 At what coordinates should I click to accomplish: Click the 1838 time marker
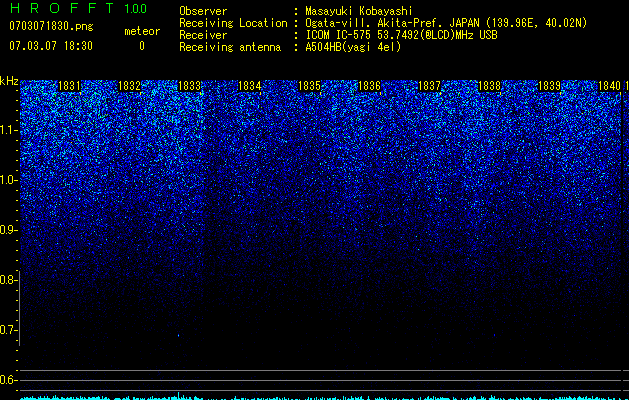point(490,86)
